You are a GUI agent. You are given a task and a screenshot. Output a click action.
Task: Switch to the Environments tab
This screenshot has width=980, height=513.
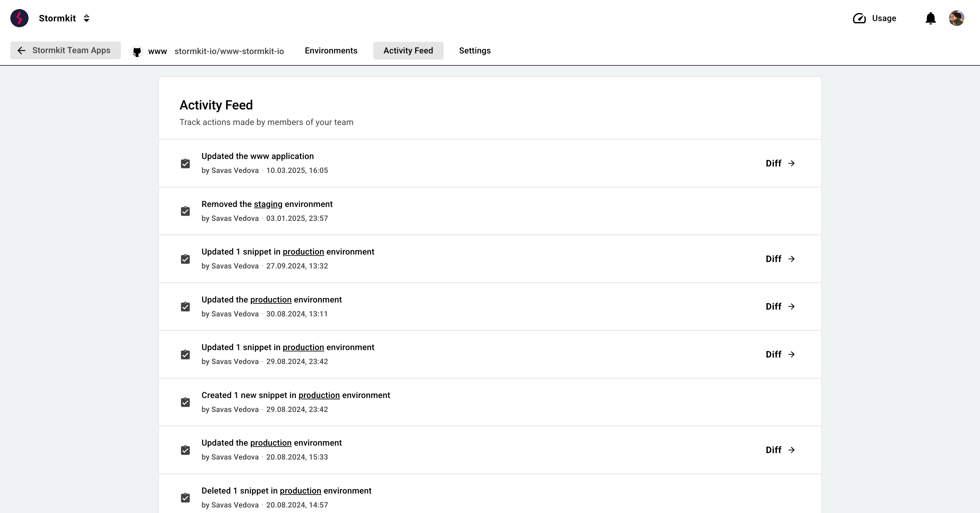point(331,51)
